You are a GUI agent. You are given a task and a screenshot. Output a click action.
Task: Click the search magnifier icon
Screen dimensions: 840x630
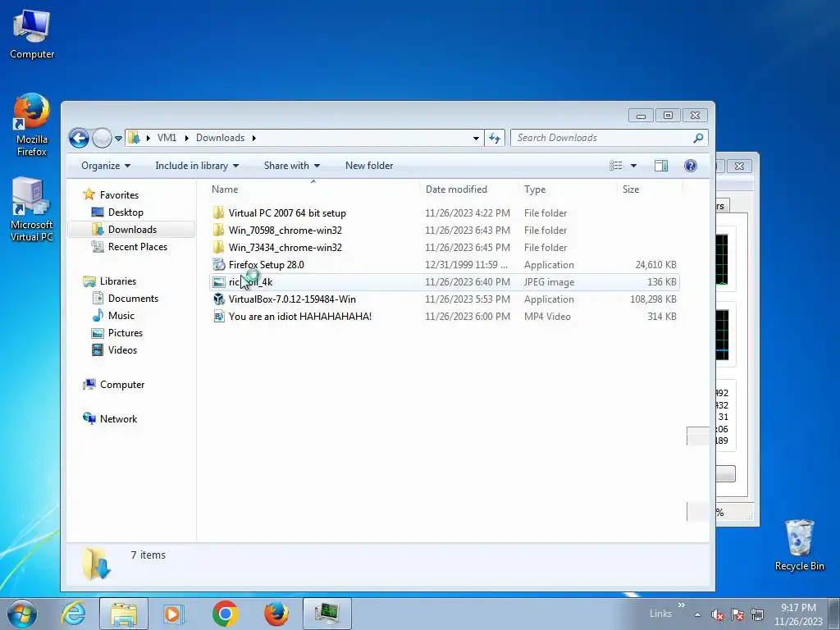coord(698,138)
